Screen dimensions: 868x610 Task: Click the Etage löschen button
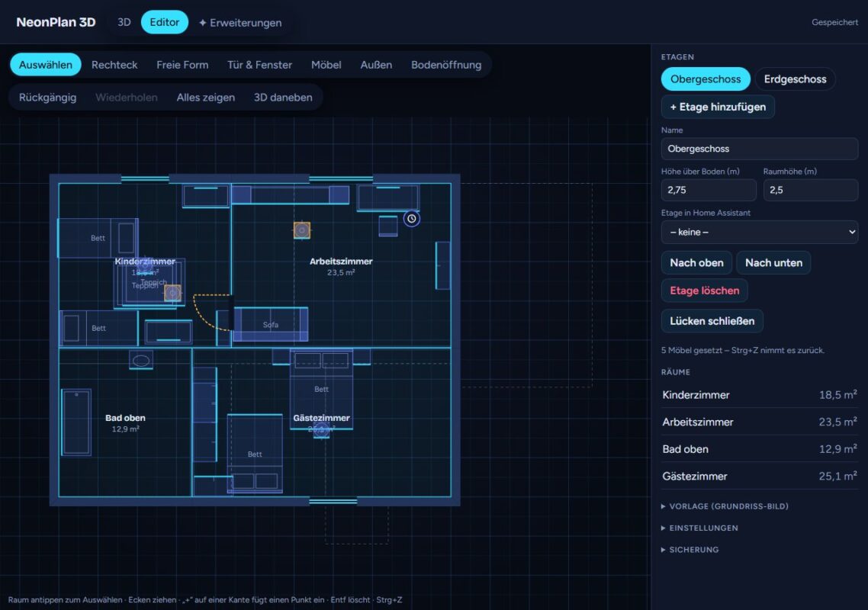[x=704, y=291]
